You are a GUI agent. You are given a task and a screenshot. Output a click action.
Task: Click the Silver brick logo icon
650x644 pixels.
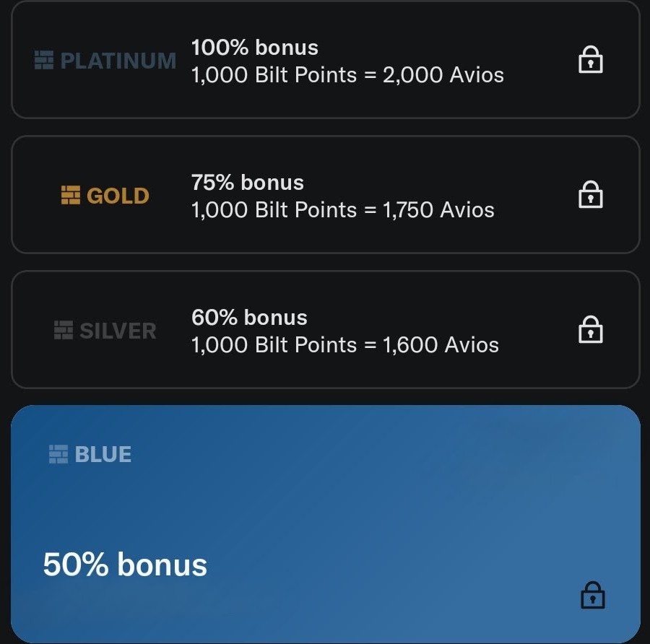point(64,331)
